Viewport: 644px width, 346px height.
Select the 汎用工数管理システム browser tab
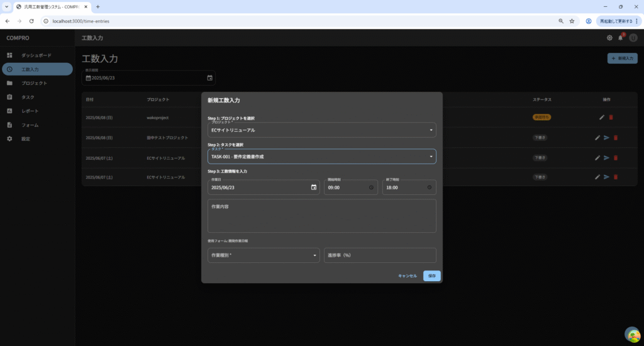coord(52,6)
